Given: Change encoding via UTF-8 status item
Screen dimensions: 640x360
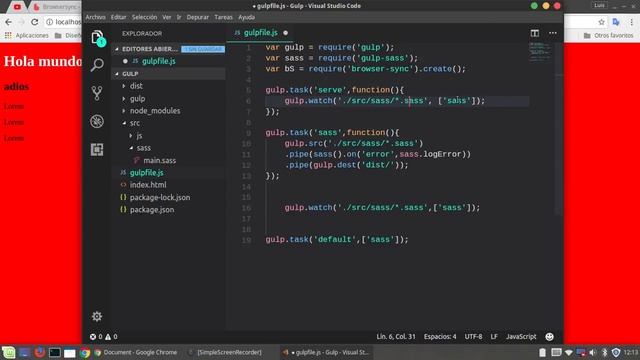Looking at the screenshot, I should 473,337.
